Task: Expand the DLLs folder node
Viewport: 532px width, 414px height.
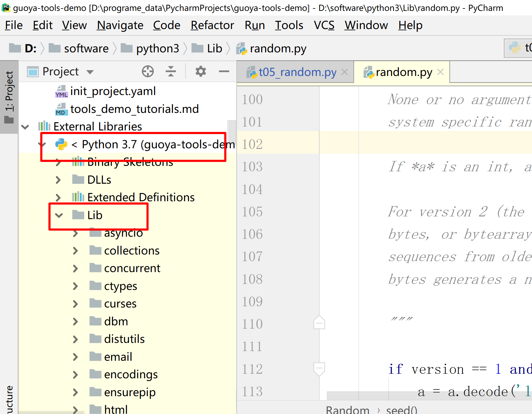Action: [x=58, y=180]
